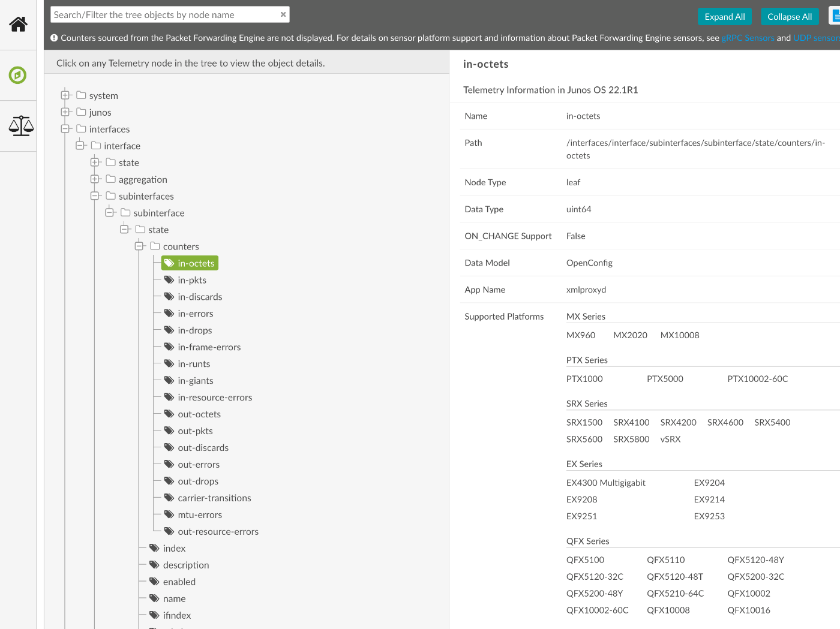This screenshot has height=629, width=840.
Task: Select the ifindex leaf node
Action: (177, 616)
